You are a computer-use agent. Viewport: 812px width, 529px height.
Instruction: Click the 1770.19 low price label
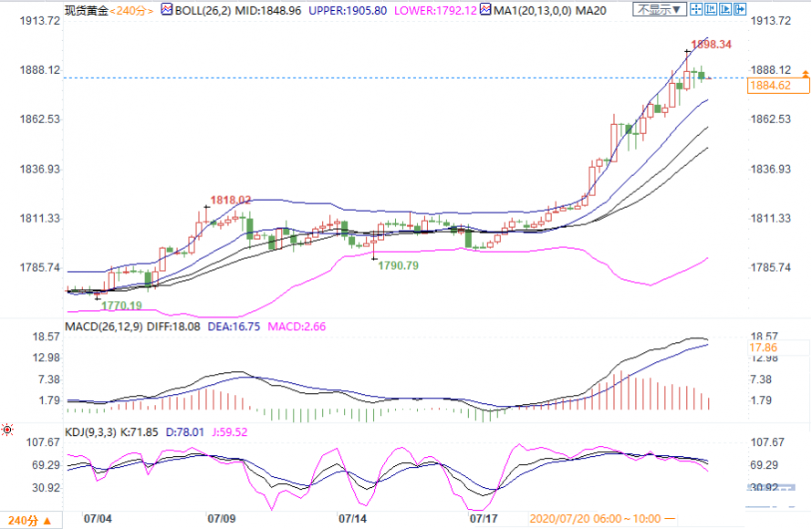tap(121, 306)
